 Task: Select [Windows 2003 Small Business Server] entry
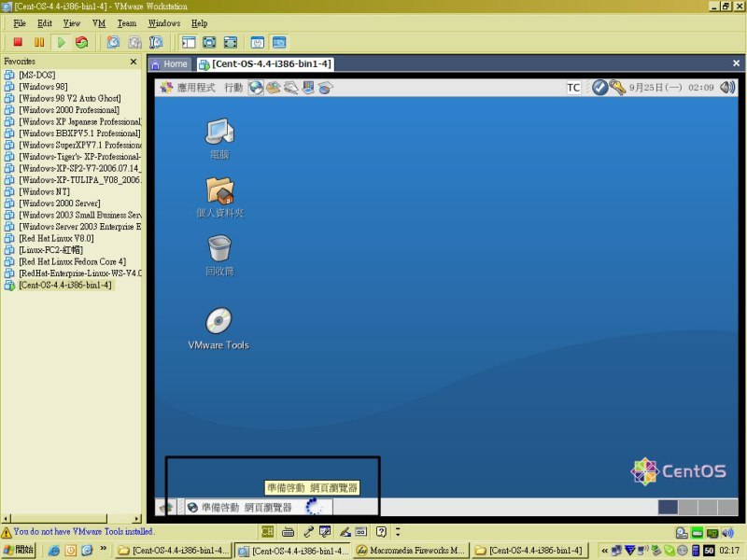(73, 215)
